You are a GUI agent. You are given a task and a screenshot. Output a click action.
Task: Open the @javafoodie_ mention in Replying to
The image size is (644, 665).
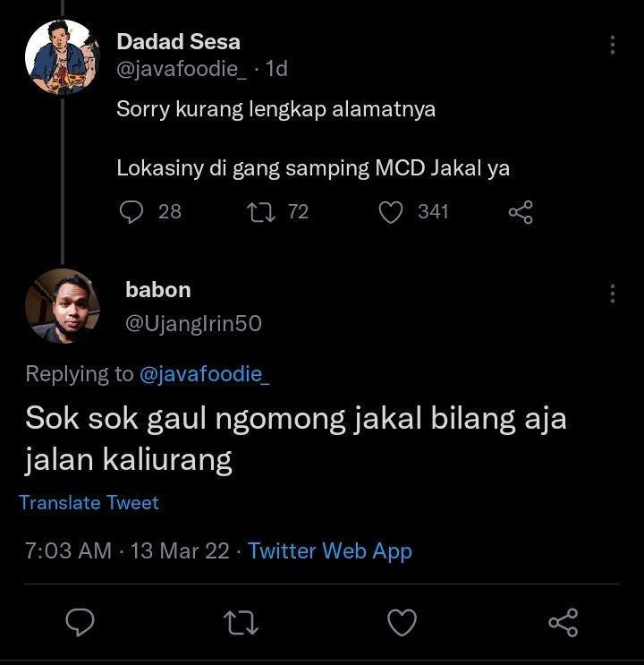coord(204,374)
